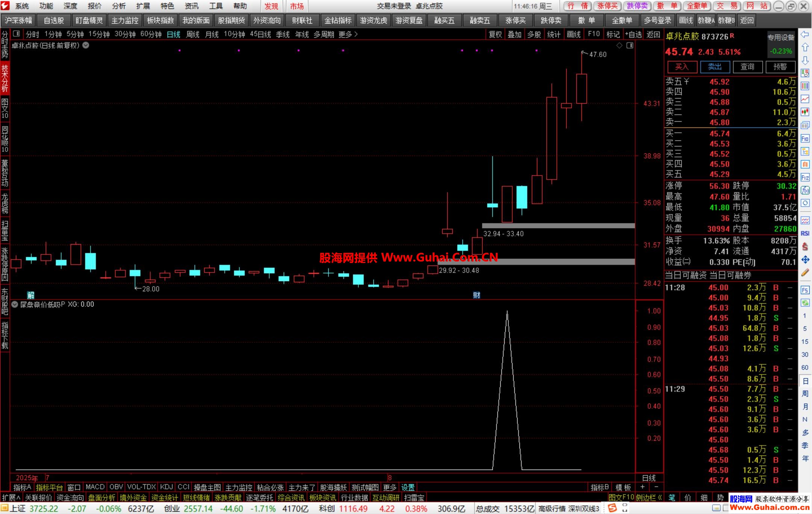The width and height of the screenshot is (812, 514).
Task: Click the blue four-way move arrows icon
Action: (x=805, y=259)
